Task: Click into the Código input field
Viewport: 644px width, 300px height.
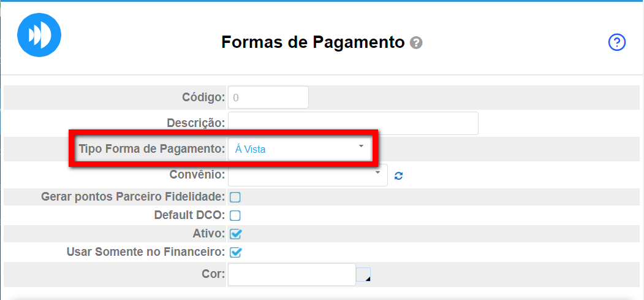Action: [x=268, y=98]
